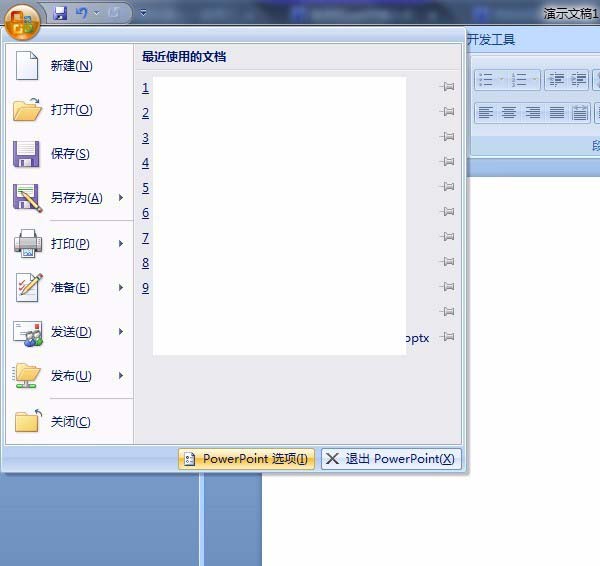The image size is (600, 566).
Task: Switch to the 开发工具 ribbon tab
Action: tap(491, 39)
